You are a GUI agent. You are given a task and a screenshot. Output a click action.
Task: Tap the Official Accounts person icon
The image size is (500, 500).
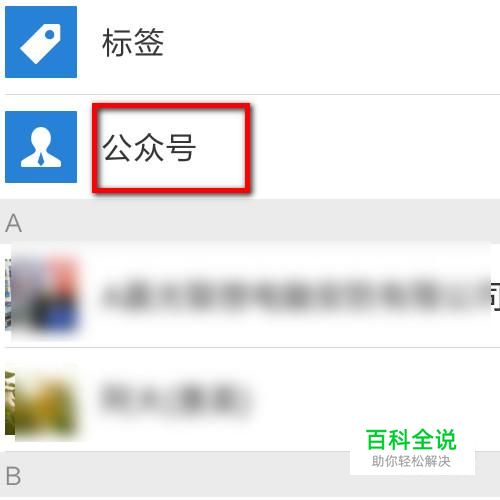pos(41,147)
